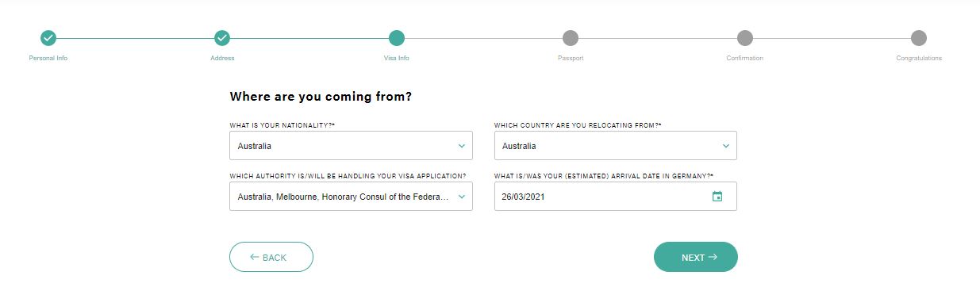The height and width of the screenshot is (306, 980).
Task: Expand the nationality dropdown chevron
Action: (x=462, y=146)
